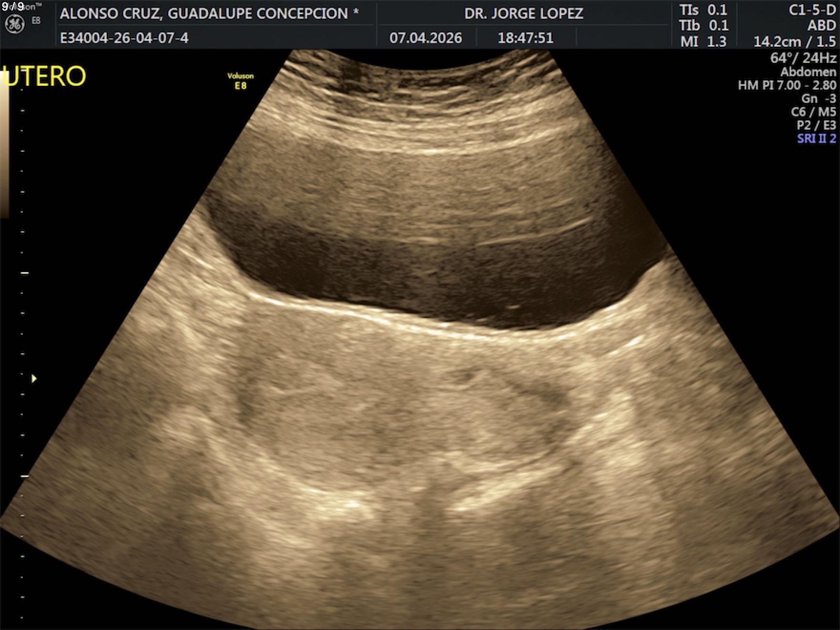Image resolution: width=840 pixels, height=630 pixels.
Task: Click the exam ID E34004-26-04-07-4
Action: [124, 38]
